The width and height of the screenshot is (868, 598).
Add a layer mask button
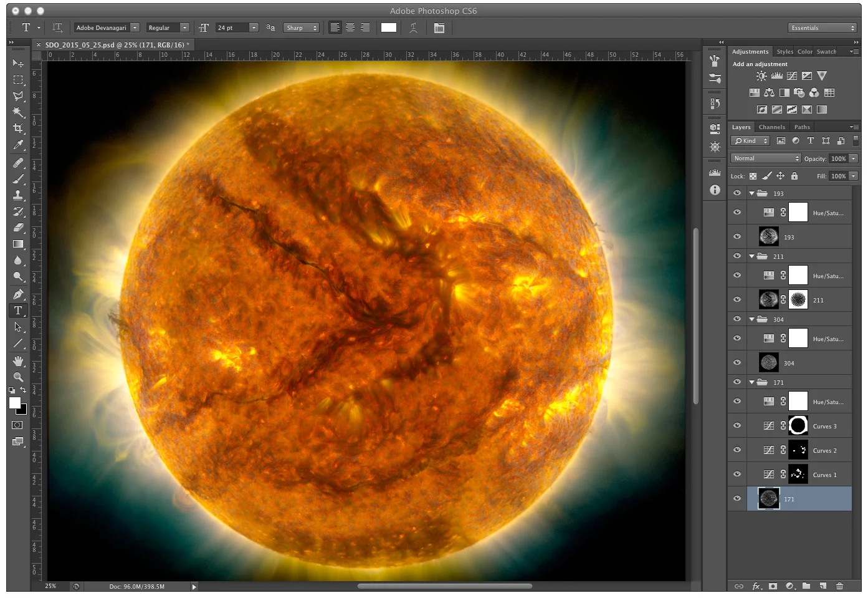pyautogui.click(x=773, y=586)
